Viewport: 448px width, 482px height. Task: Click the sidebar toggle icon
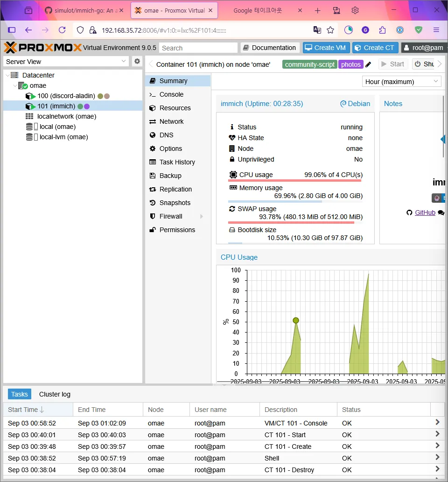tap(12, 30)
